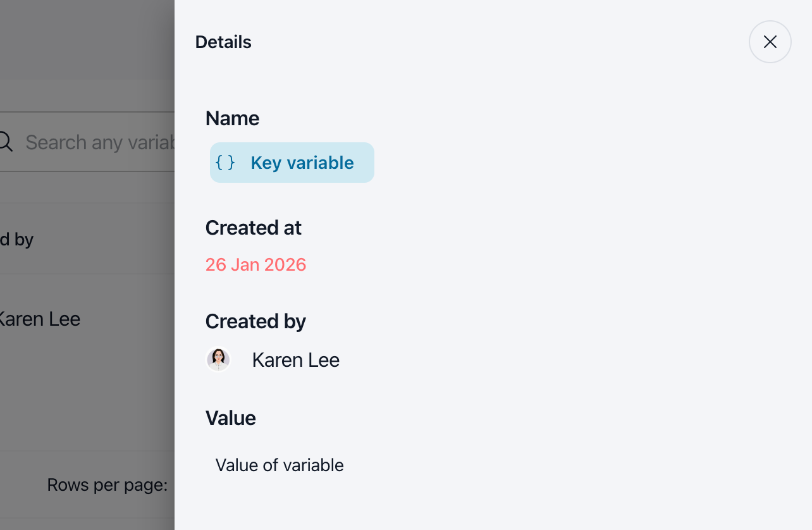Click the Details panel title
Screen dimensions: 812x530
tap(223, 42)
